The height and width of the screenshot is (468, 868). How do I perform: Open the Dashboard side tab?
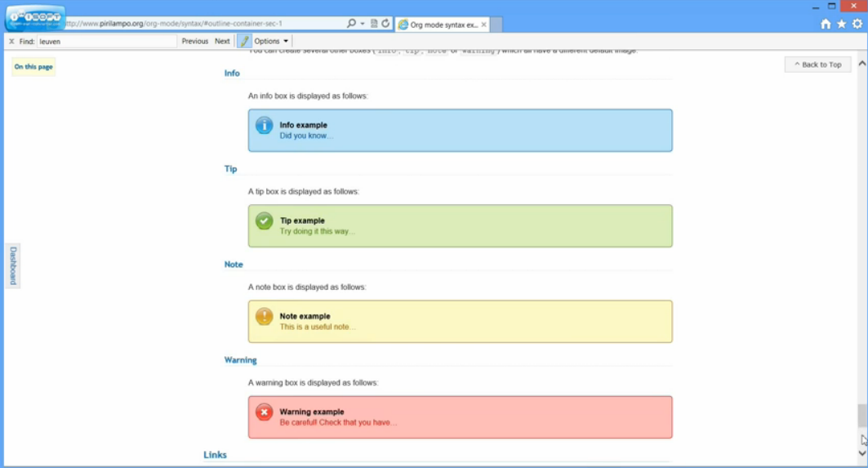13,265
